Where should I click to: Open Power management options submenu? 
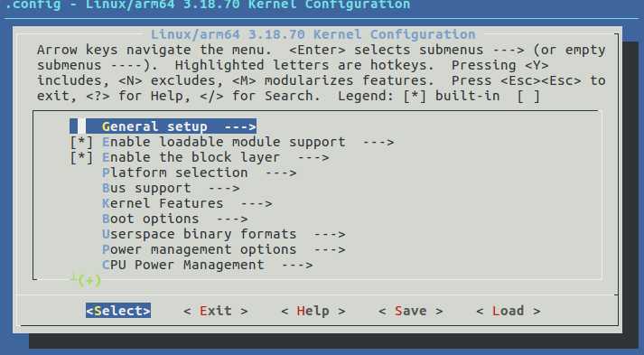[x=223, y=249]
